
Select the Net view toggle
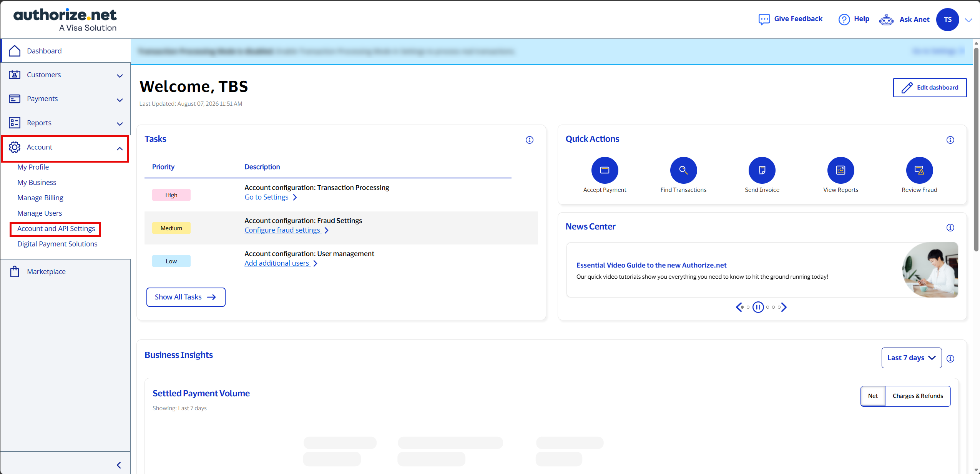tap(873, 396)
